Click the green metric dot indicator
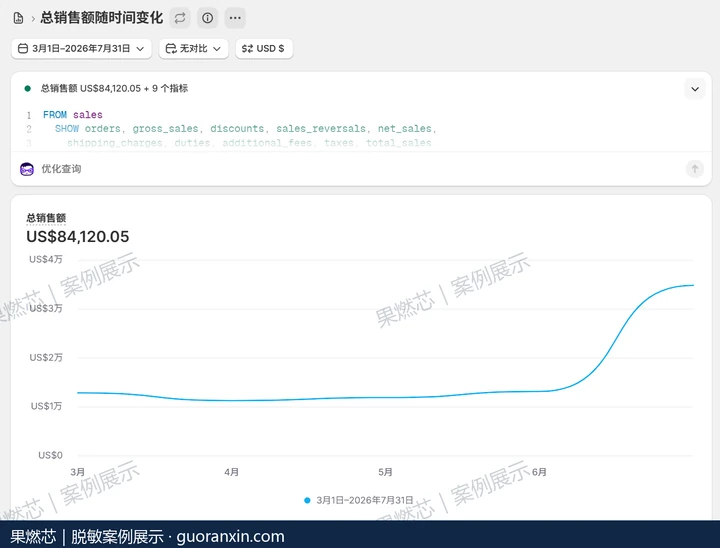 (x=28, y=88)
